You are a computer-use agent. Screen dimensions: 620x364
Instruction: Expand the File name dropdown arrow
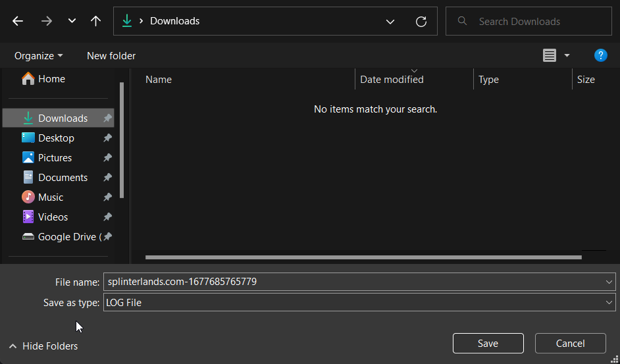[x=609, y=282]
